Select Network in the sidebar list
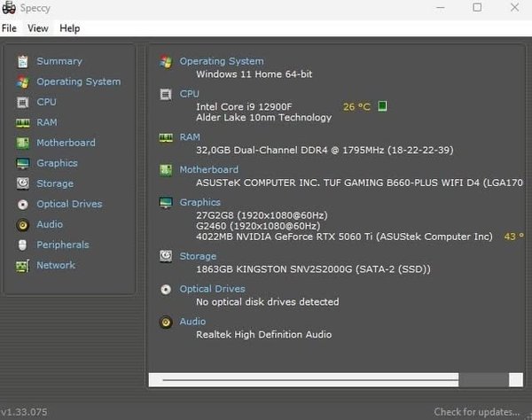This screenshot has height=420, width=532. point(55,265)
